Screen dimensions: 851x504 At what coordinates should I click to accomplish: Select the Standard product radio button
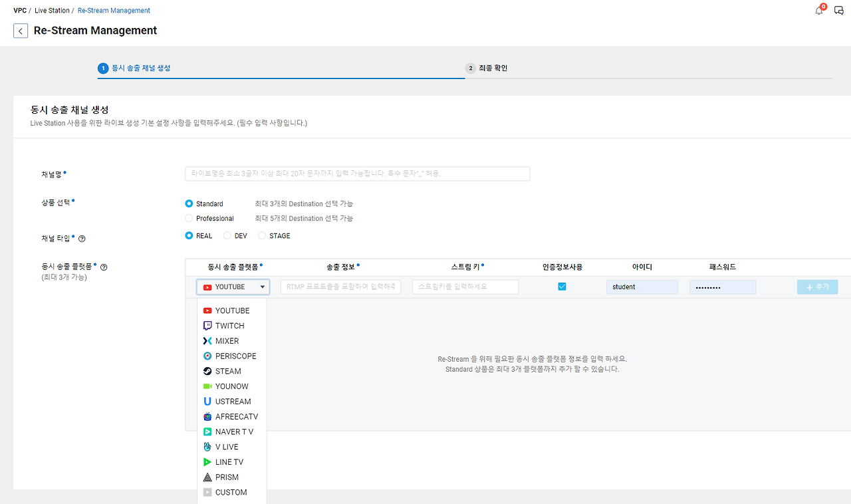(189, 203)
